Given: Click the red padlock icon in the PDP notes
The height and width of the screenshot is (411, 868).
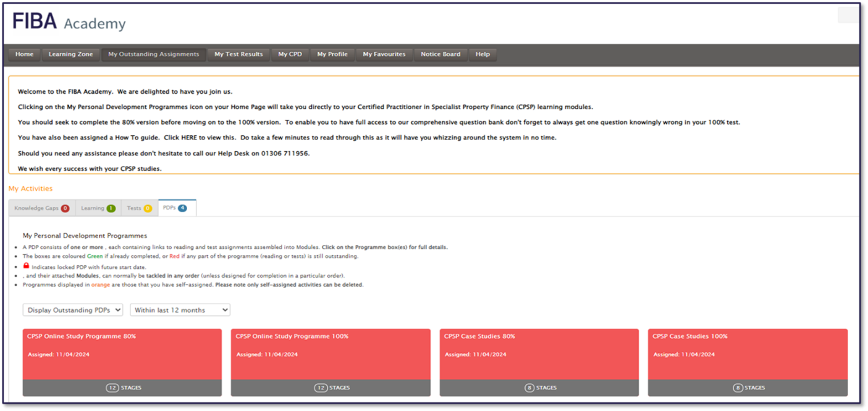Looking at the screenshot, I should coord(26,266).
